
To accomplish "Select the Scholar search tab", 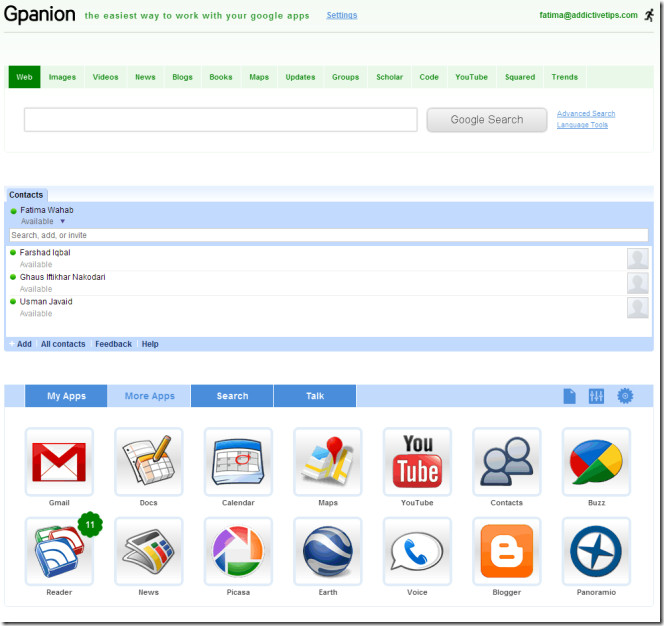I will point(390,77).
